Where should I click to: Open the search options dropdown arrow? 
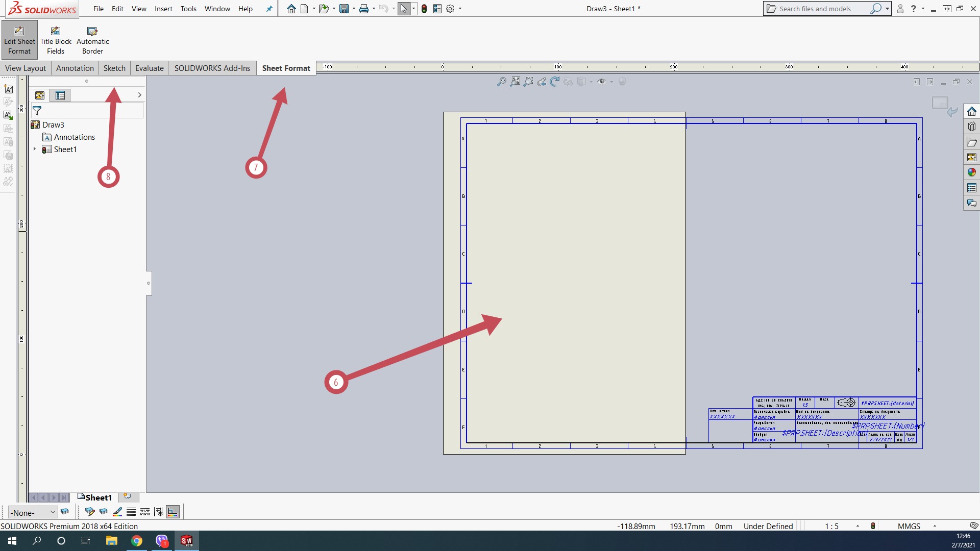point(887,9)
